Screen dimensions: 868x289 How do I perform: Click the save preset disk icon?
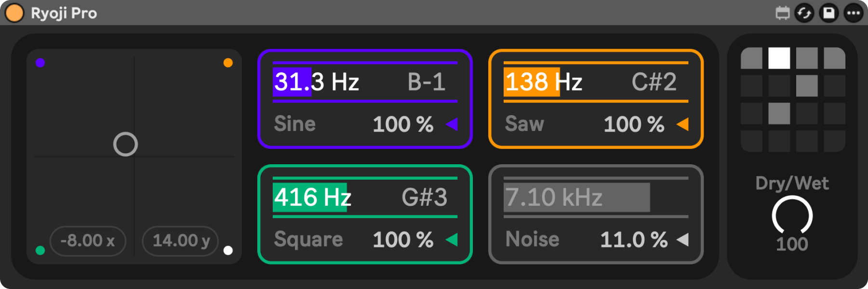(828, 13)
